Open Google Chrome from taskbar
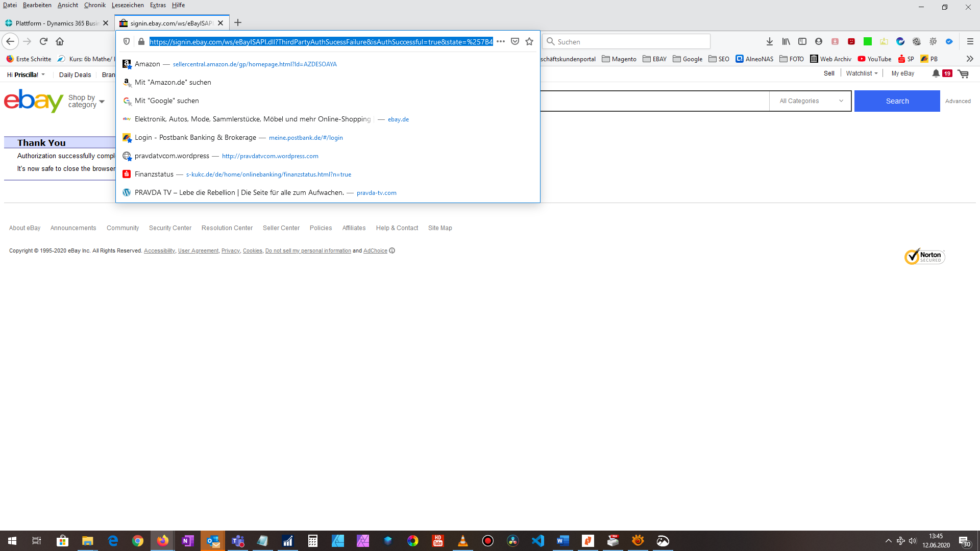 (138, 541)
